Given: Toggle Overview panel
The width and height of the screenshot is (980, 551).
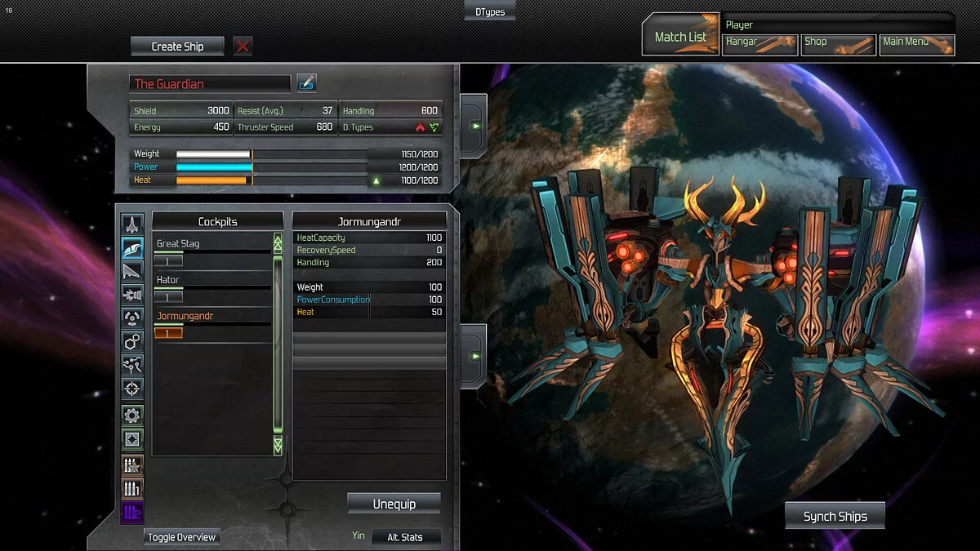Looking at the screenshot, I should click(x=181, y=537).
